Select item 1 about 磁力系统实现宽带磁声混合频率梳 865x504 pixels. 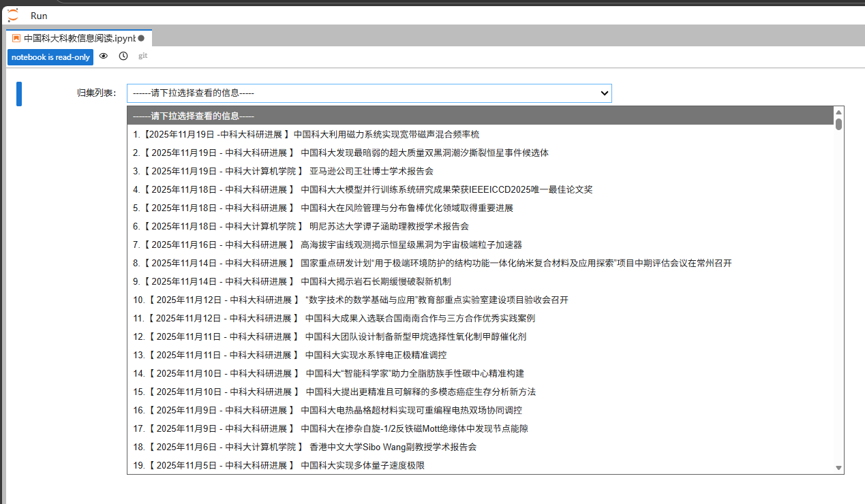coord(481,134)
